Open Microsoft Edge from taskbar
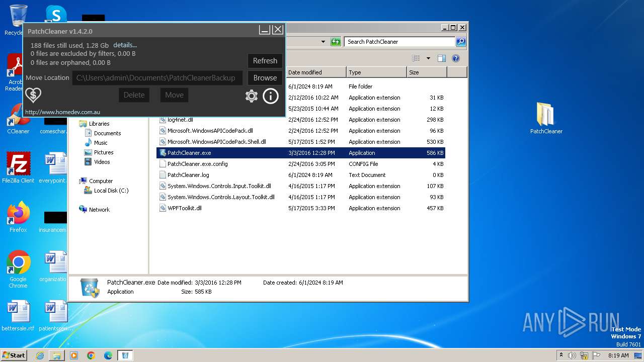 coord(108,355)
